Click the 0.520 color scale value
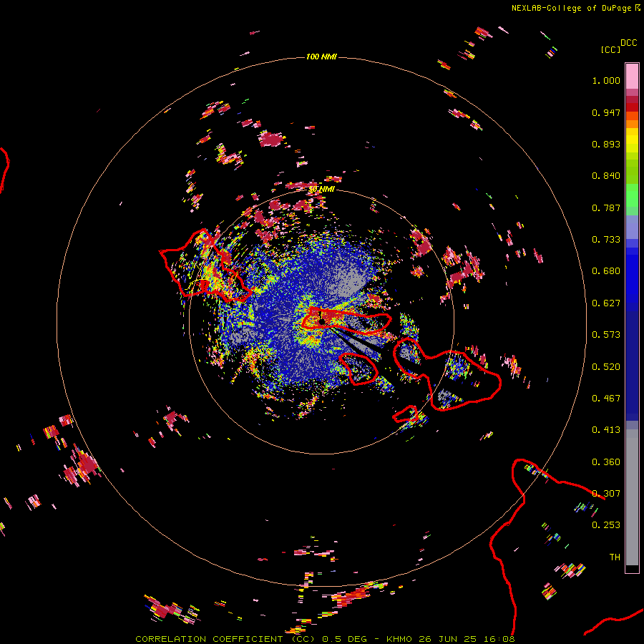 click(606, 367)
